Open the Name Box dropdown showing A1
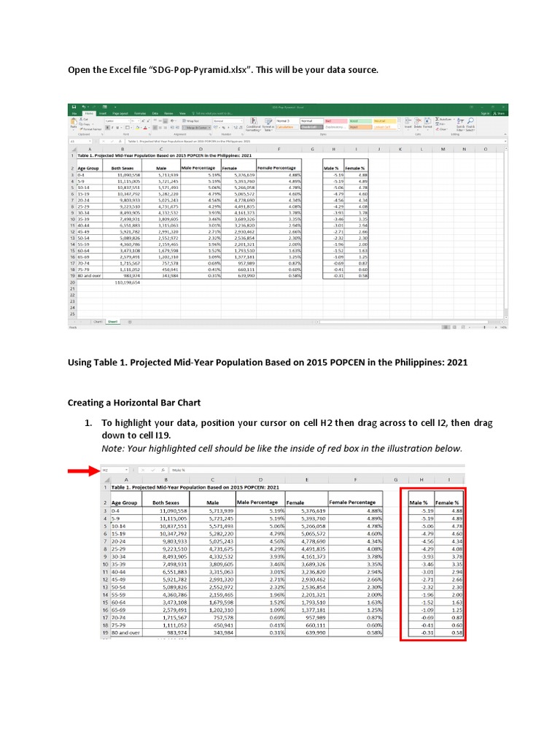 pyautogui.click(x=90, y=142)
